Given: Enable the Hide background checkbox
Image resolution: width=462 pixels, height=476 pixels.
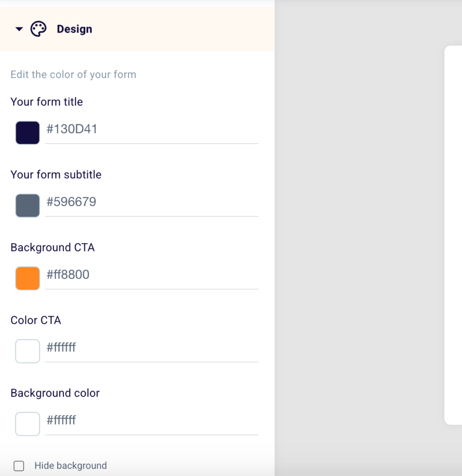Looking at the screenshot, I should (x=19, y=466).
